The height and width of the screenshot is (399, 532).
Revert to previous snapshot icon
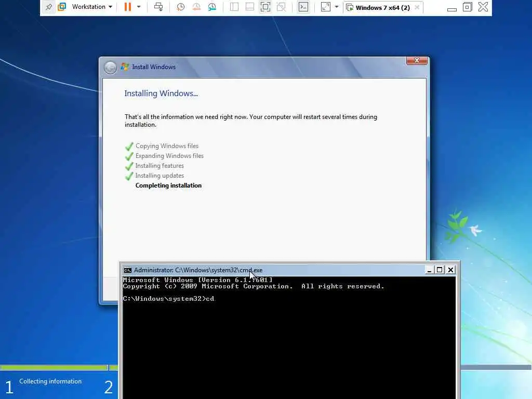pyautogui.click(x=196, y=7)
